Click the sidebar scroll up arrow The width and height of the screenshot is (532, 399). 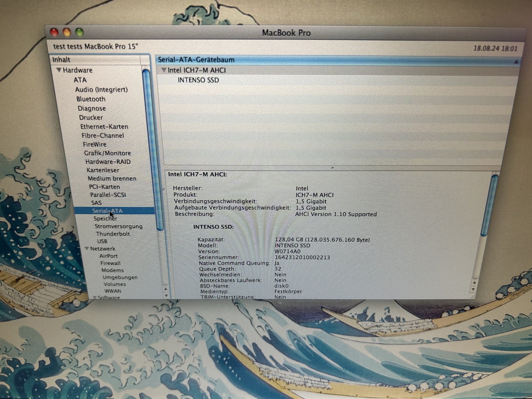tap(166, 289)
